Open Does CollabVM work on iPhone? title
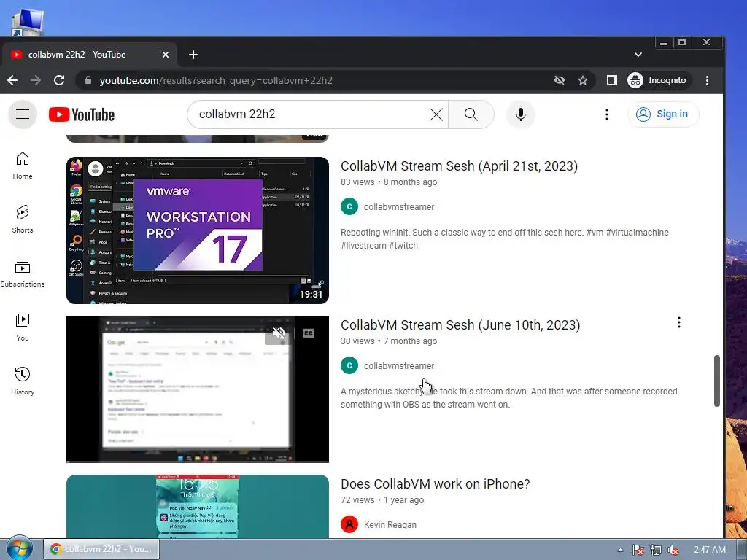 (x=435, y=484)
